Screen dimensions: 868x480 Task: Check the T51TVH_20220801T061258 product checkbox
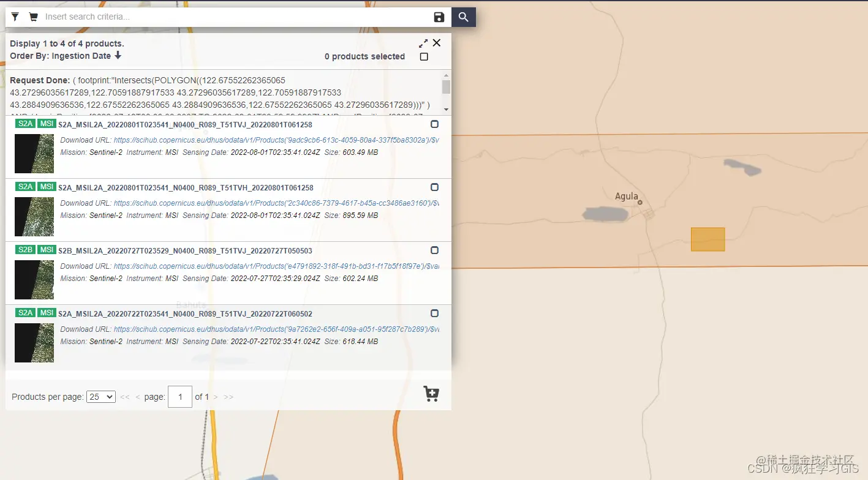434,187
